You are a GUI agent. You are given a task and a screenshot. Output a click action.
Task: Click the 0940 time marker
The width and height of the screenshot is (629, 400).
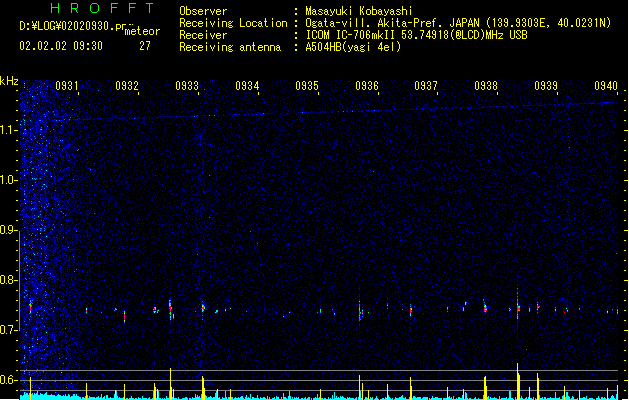[x=606, y=86]
